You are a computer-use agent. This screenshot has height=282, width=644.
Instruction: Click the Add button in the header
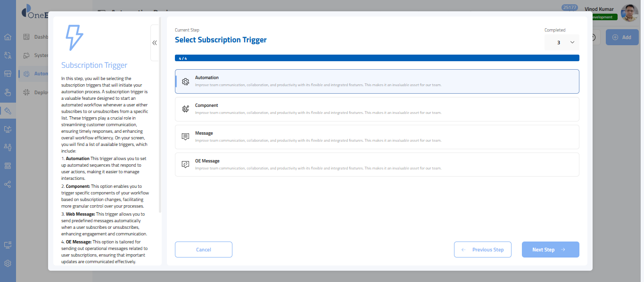(x=621, y=37)
